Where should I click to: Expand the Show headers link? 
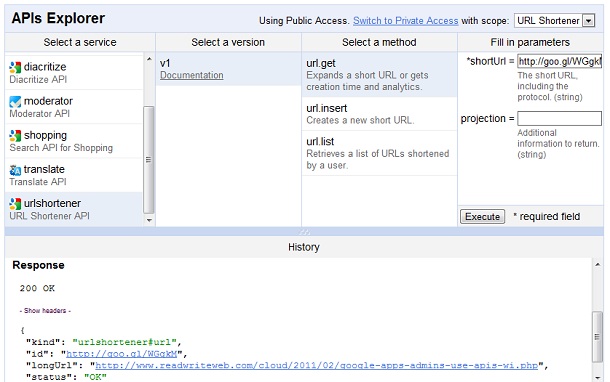click(45, 310)
